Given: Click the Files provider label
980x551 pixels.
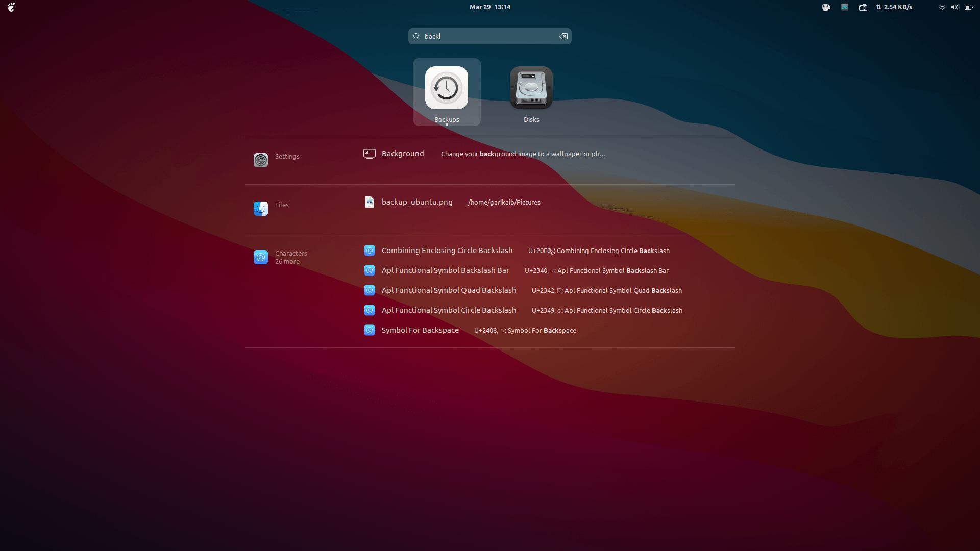Looking at the screenshot, I should pos(282,205).
